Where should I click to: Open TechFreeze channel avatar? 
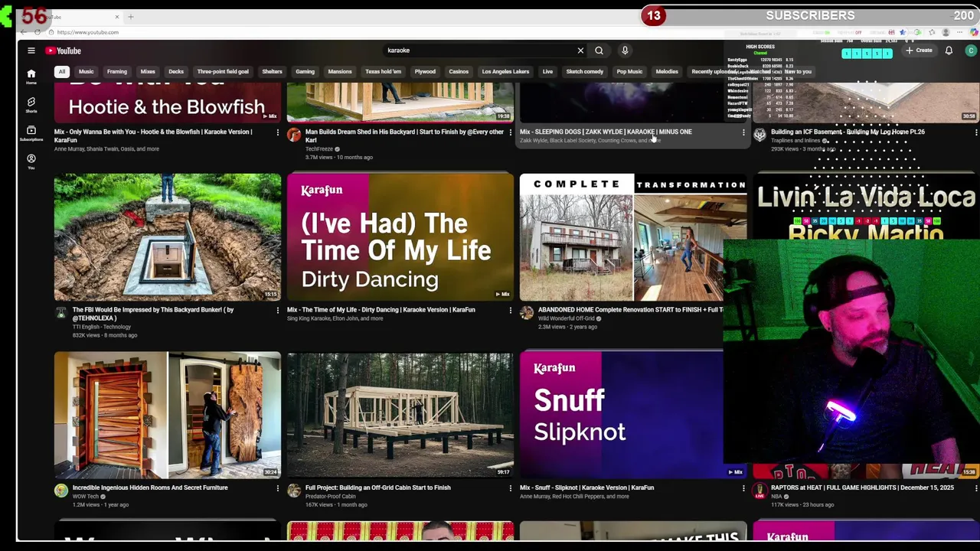(x=294, y=135)
